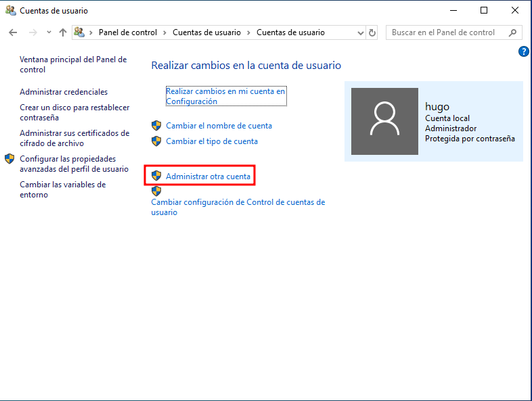The height and width of the screenshot is (401, 532).
Task: Go to Panel de control breadcrumb
Action: point(127,32)
